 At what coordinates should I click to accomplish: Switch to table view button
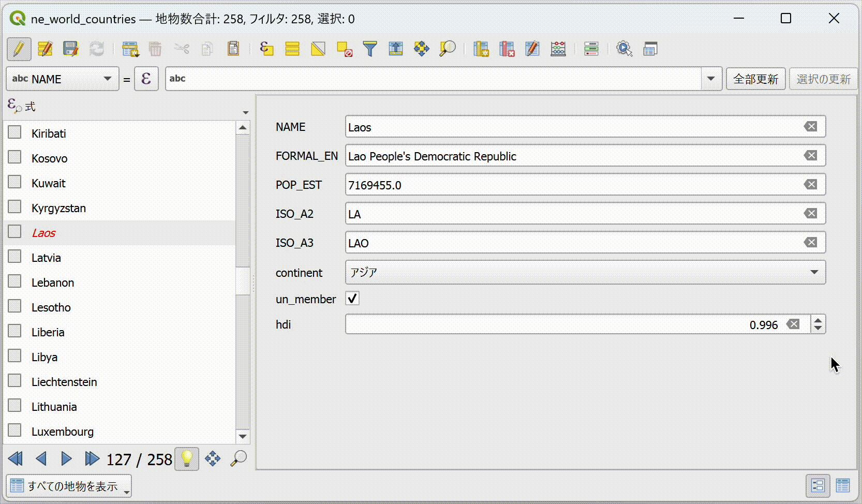tap(843, 485)
